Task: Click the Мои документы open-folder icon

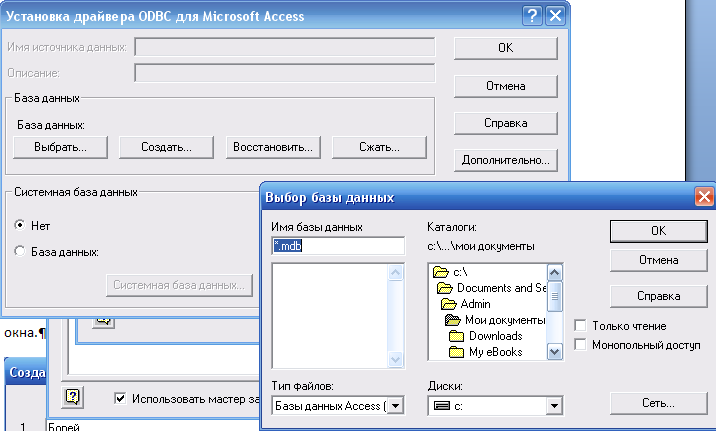Action: tap(453, 320)
